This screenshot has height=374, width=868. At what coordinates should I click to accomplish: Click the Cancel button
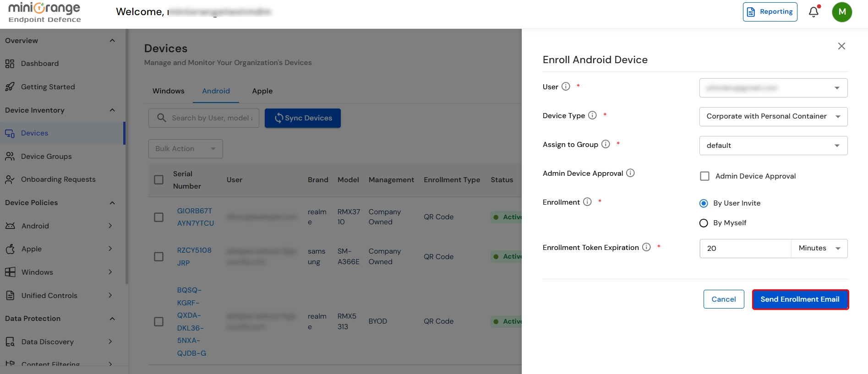click(x=724, y=299)
